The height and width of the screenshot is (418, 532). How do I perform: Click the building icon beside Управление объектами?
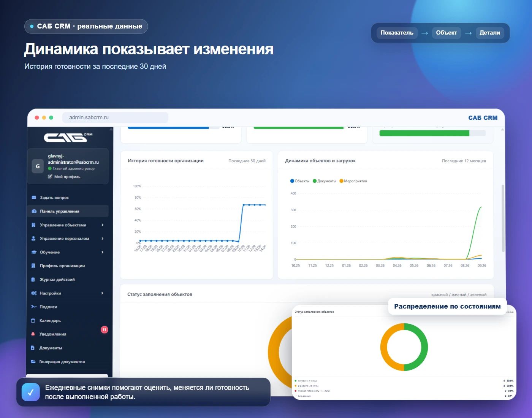[x=33, y=225]
